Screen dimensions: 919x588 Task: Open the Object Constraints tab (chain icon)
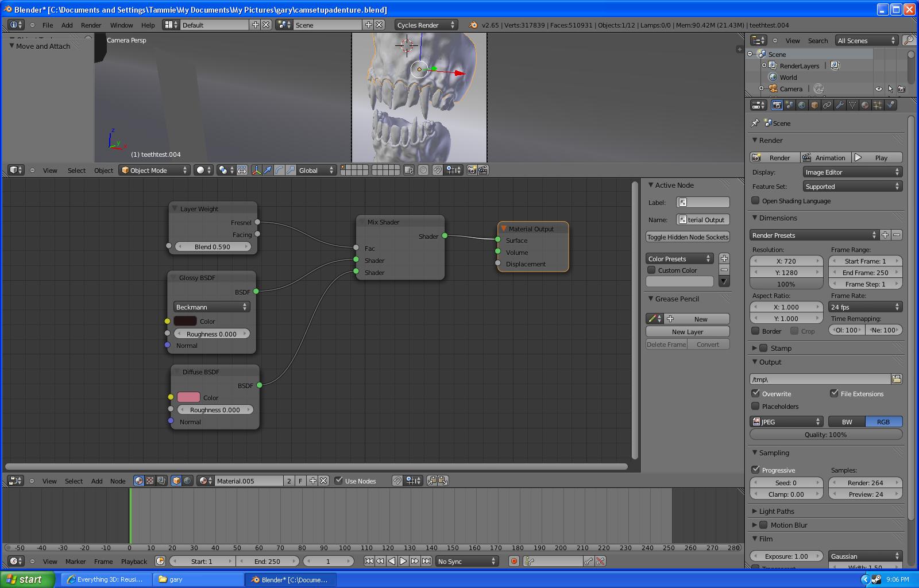click(x=827, y=105)
